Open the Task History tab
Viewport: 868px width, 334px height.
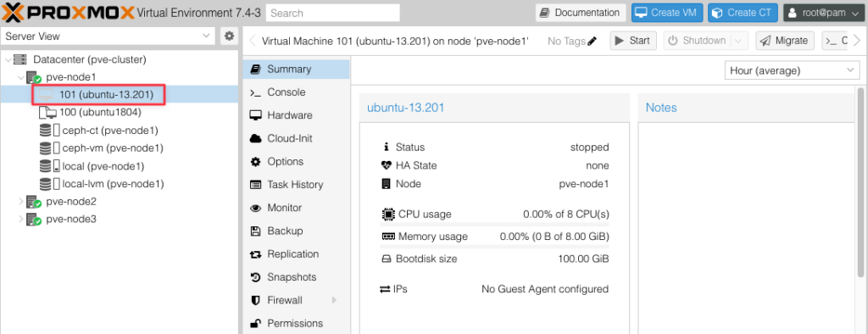[x=296, y=185]
